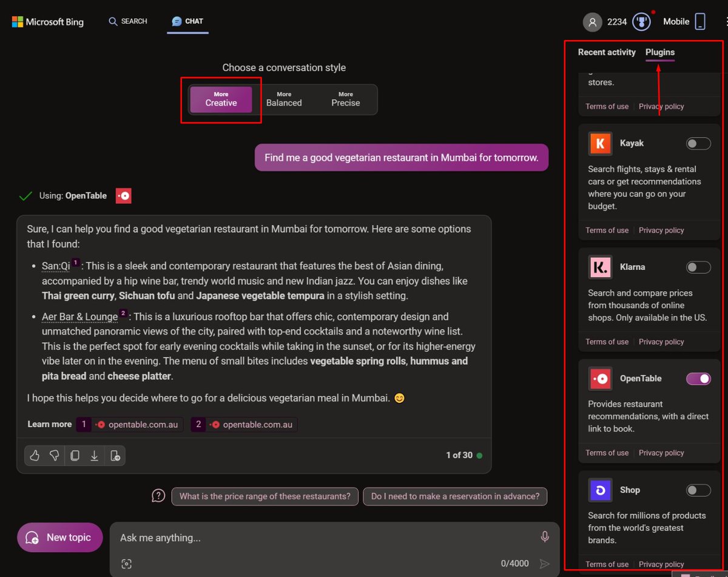Viewport: 728px width, 577px height.
Task: Copy the response text
Action: point(75,456)
